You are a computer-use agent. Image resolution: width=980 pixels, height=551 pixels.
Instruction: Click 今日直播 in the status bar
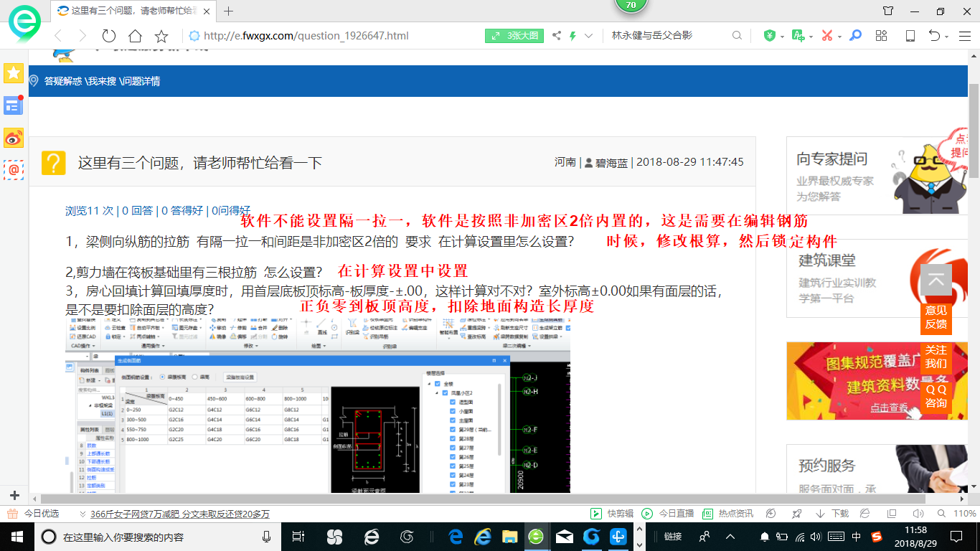coord(667,514)
